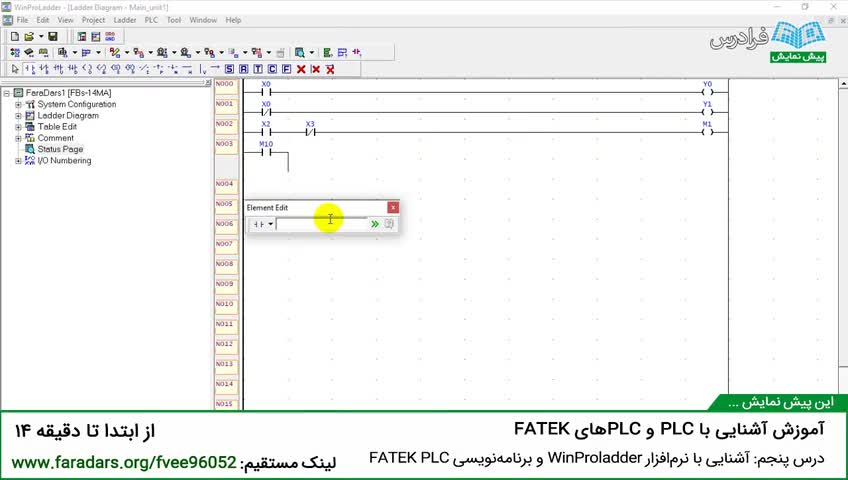Select Ladder Diagram tree item label
This screenshot has width=848, height=480.
tap(68, 116)
